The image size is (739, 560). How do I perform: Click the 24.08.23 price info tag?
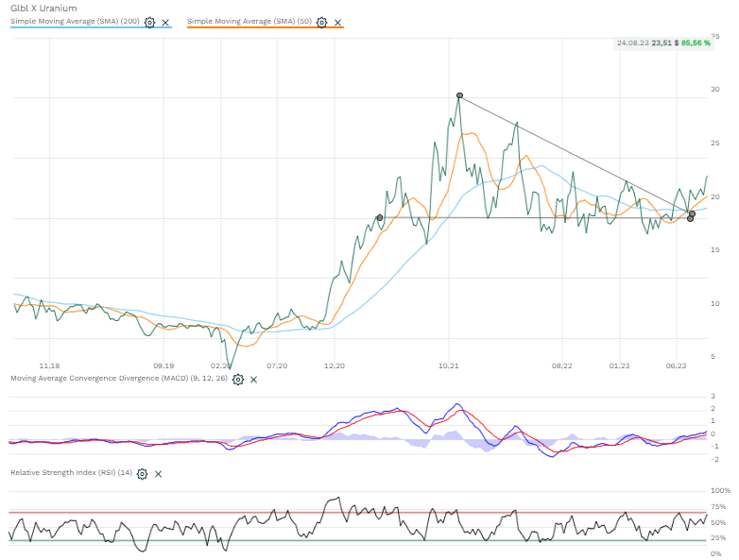coord(662,42)
